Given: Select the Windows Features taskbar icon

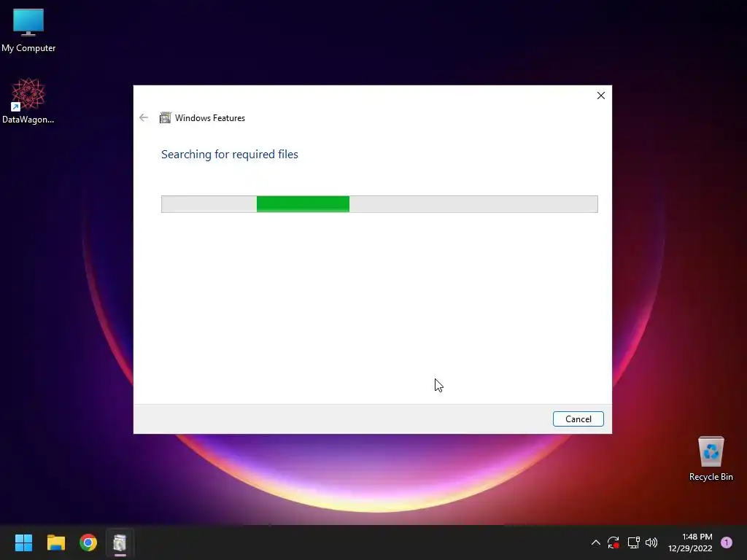Looking at the screenshot, I should point(120,542).
